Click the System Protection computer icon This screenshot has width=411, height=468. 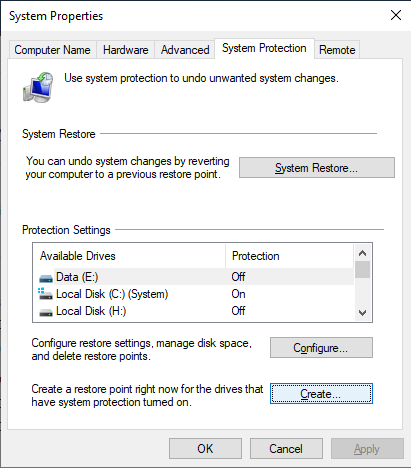(38, 87)
